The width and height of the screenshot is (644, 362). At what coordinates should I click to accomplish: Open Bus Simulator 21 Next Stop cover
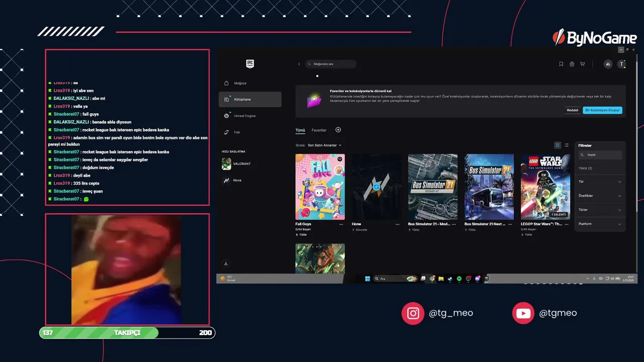pyautogui.click(x=489, y=187)
